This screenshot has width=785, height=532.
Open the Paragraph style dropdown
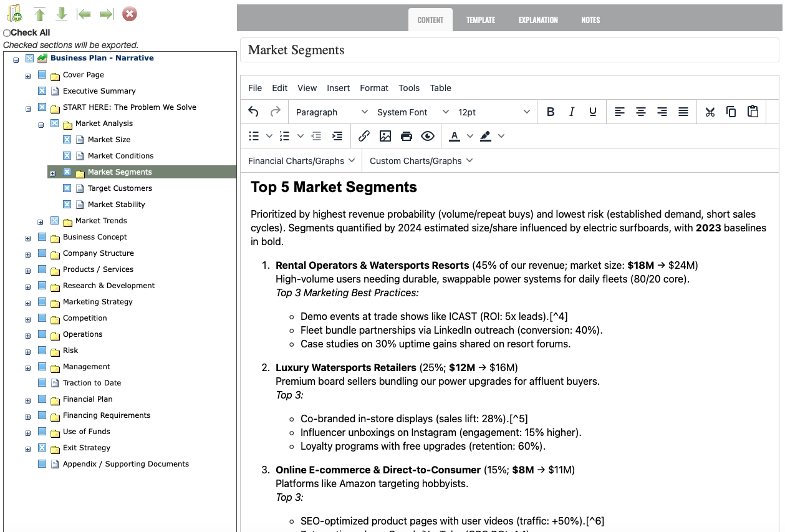[x=332, y=112]
